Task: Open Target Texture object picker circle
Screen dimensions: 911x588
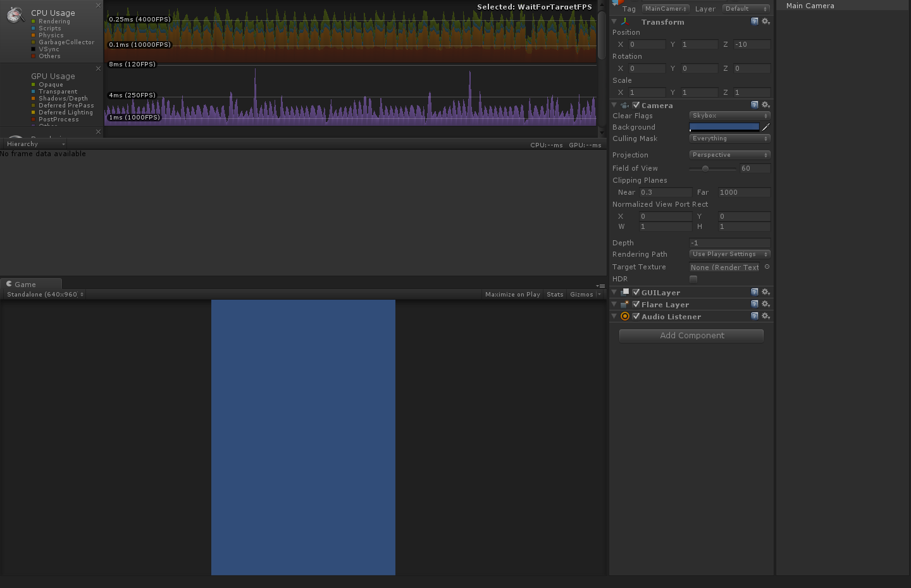Action: pos(767,267)
